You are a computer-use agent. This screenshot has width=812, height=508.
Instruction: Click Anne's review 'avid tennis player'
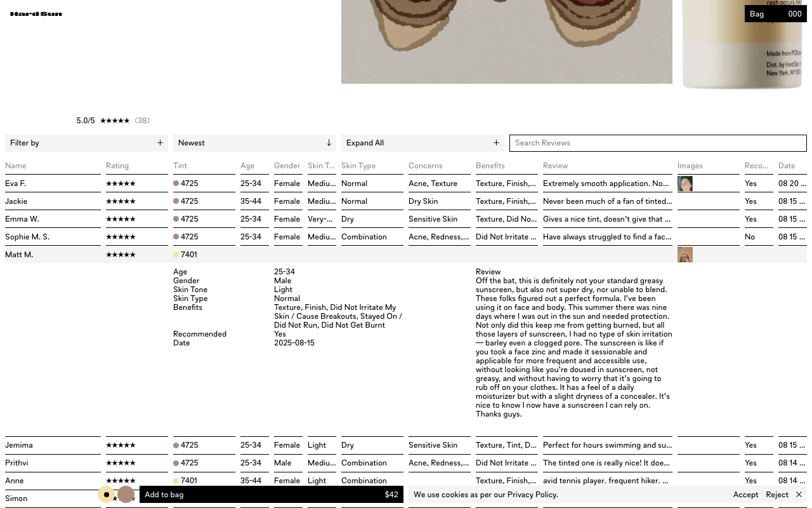[605, 481]
